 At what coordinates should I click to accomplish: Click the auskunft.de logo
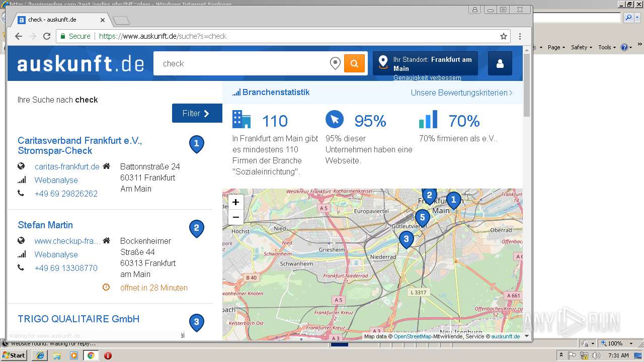pyautogui.click(x=80, y=64)
